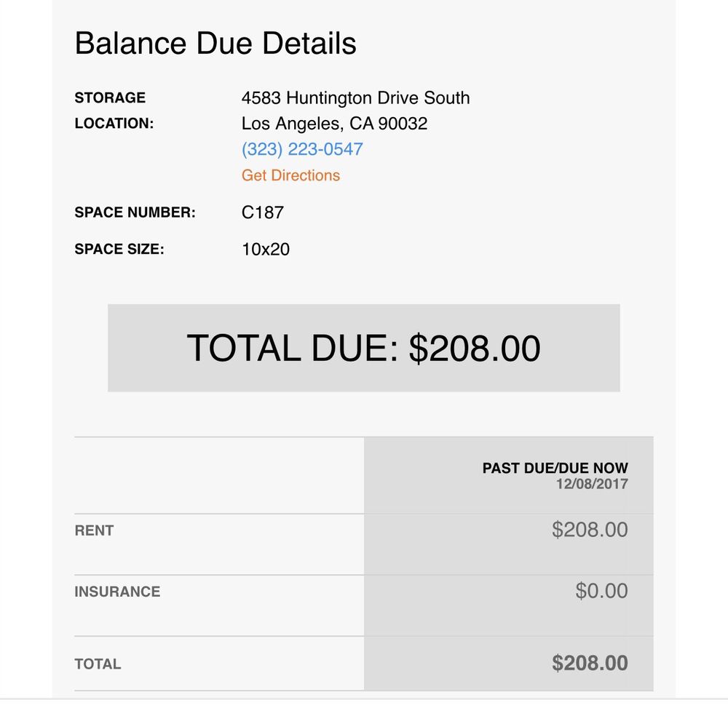Screen dimensions: 728x705
Task: Select the $0.00 insurance amount
Action: coord(601,590)
